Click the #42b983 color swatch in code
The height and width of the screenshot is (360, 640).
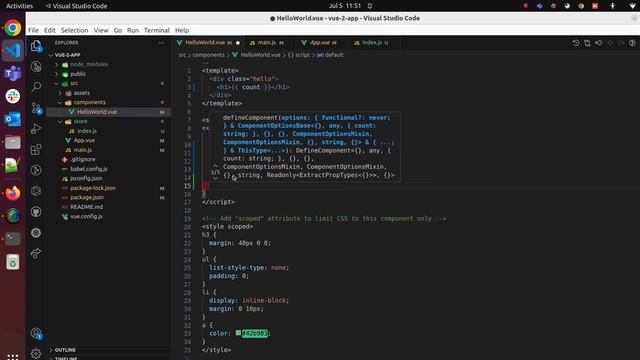238,333
